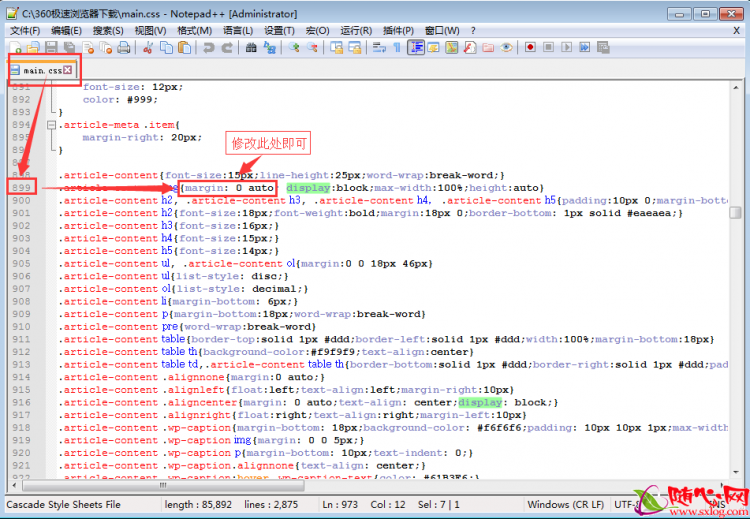The height and width of the screenshot is (519, 750).
Task: Toggle synchronized horizontal scrolling
Action: click(x=354, y=47)
